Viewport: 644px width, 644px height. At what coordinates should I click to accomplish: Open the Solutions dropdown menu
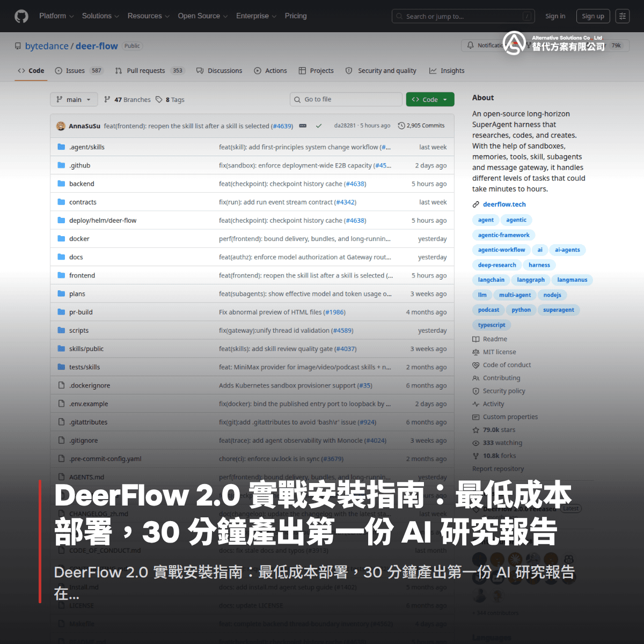100,16
